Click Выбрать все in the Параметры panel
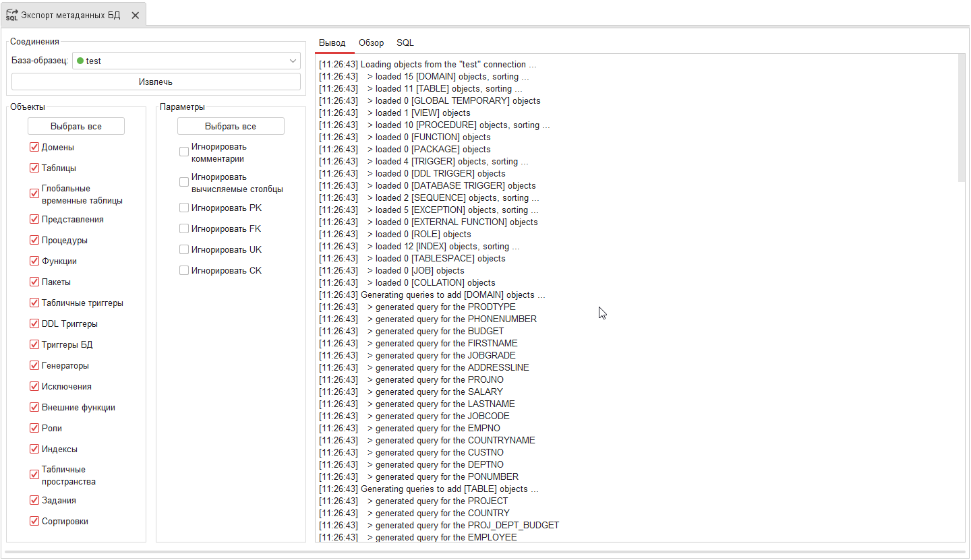This screenshot has height=560, width=971. [230, 125]
